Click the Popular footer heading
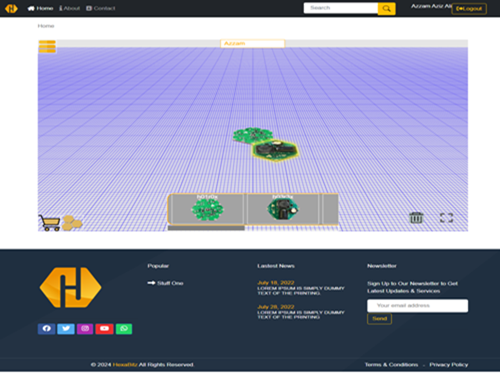 (158, 266)
